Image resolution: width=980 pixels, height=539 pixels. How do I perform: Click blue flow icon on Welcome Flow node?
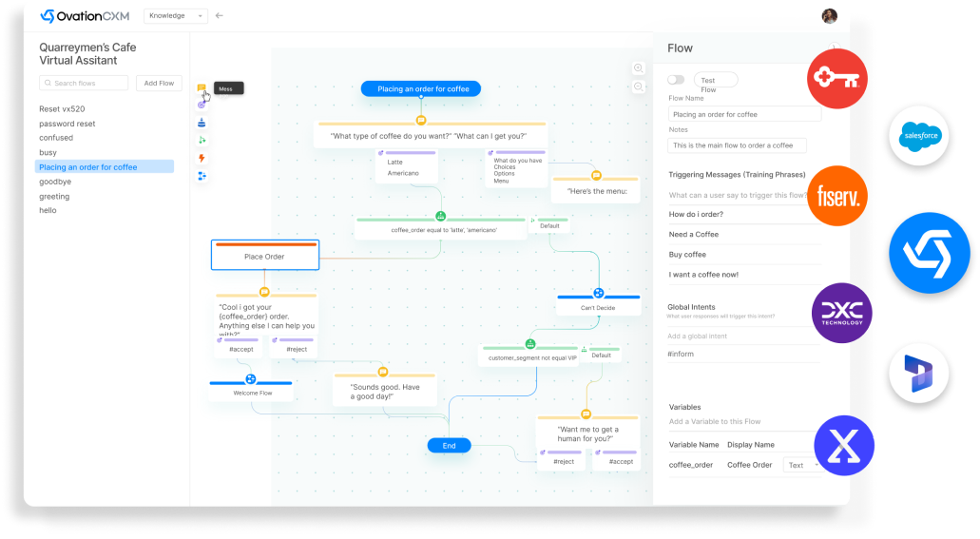click(251, 379)
